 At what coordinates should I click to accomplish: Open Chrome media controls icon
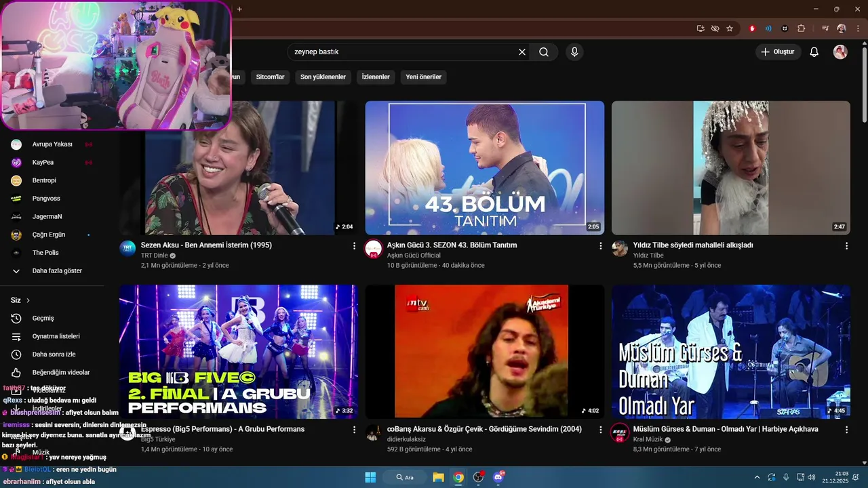click(x=825, y=28)
